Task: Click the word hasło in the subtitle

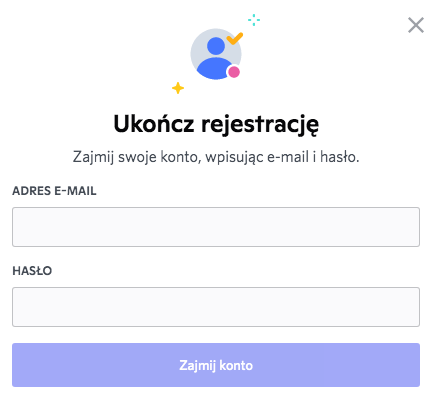Action: point(340,157)
